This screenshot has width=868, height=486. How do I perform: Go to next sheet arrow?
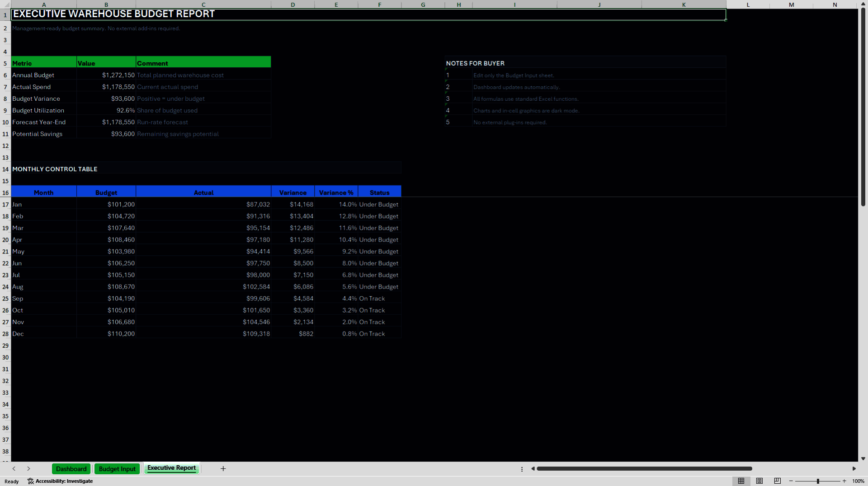pyautogui.click(x=28, y=469)
